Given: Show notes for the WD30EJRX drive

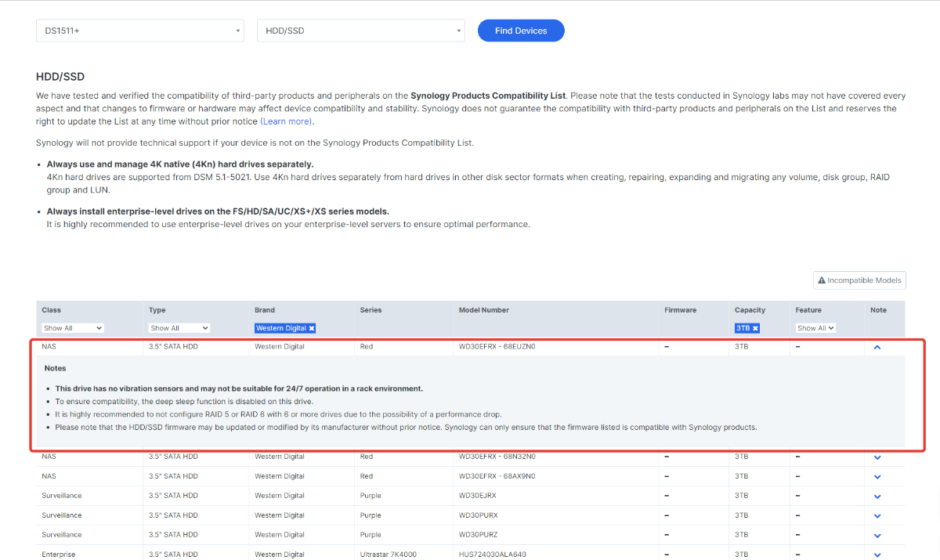Looking at the screenshot, I should click(x=877, y=496).
